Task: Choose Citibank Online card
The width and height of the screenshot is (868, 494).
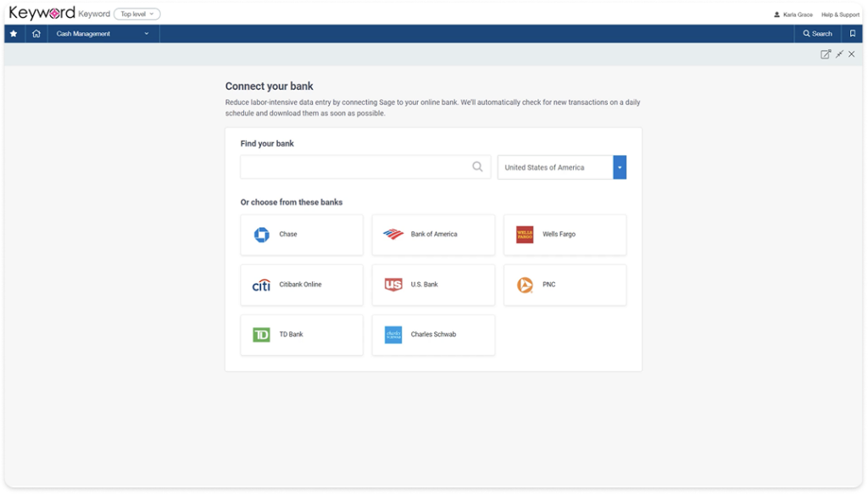Action: 302,285
